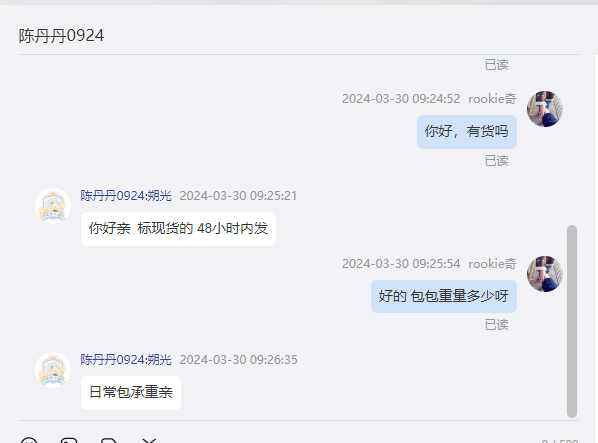Click the message 好的 包包重量多少呀
The image size is (598, 443).
[444, 296]
